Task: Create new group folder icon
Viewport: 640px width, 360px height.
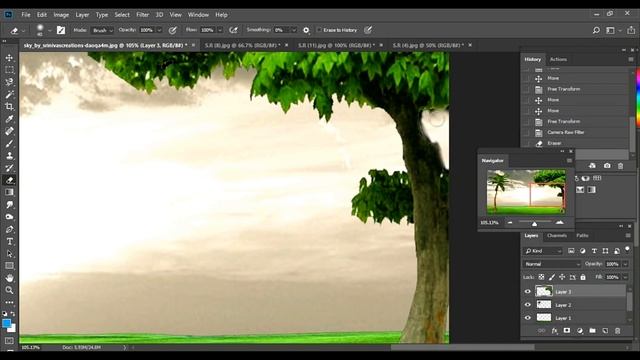Action: coord(592,331)
